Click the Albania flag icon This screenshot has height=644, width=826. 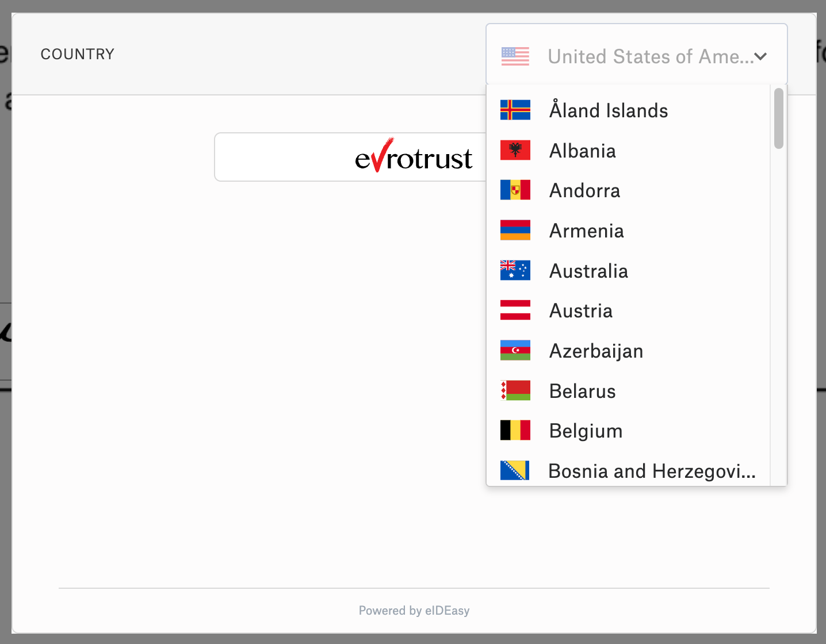point(515,150)
